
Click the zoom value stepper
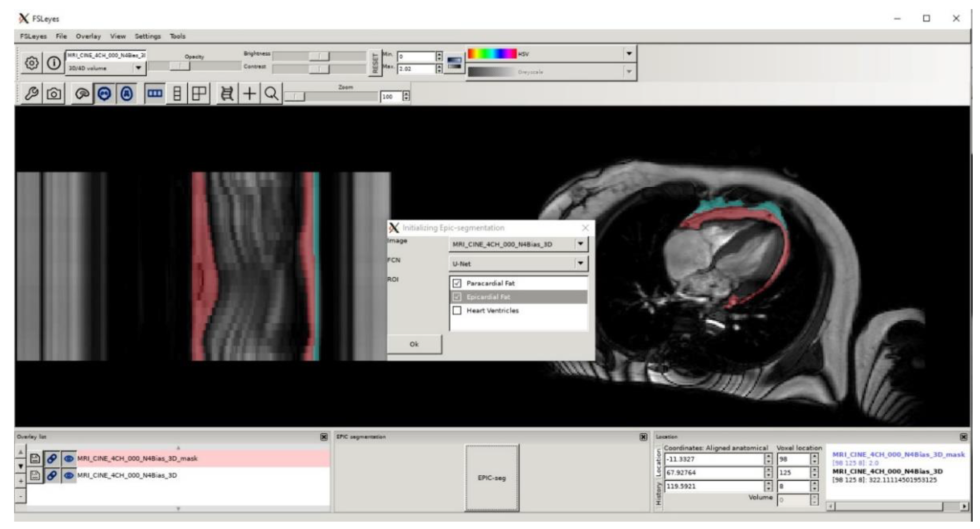(x=406, y=96)
